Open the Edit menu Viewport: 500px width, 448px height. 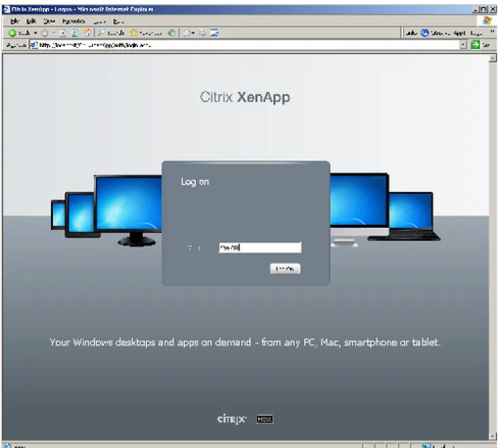coord(31,21)
